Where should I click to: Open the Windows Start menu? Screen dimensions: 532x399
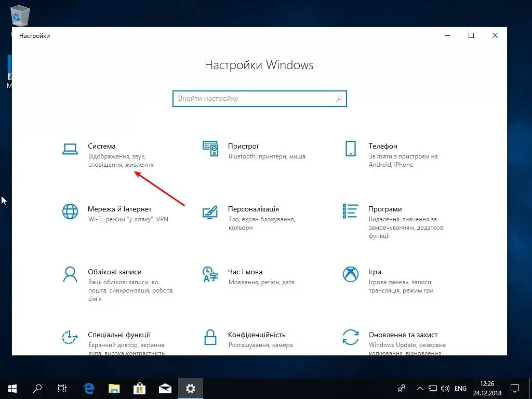(12, 389)
